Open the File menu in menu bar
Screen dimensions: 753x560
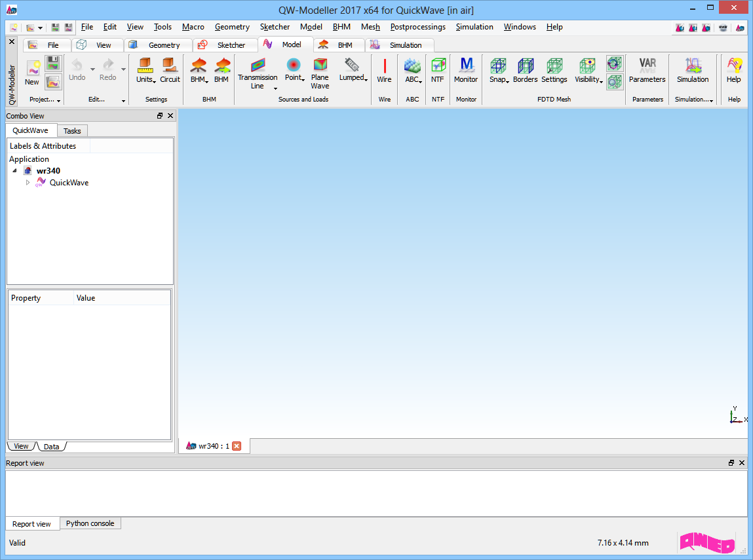[87, 27]
